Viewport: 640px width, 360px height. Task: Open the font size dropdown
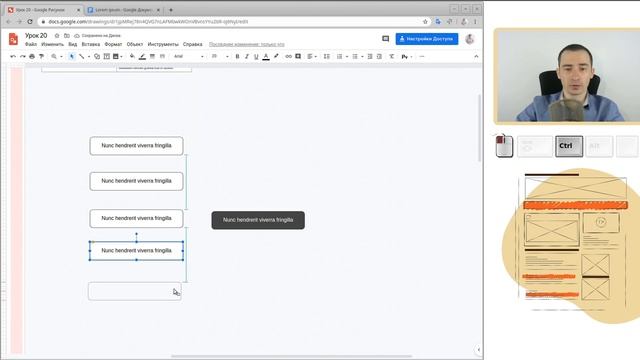220,57
